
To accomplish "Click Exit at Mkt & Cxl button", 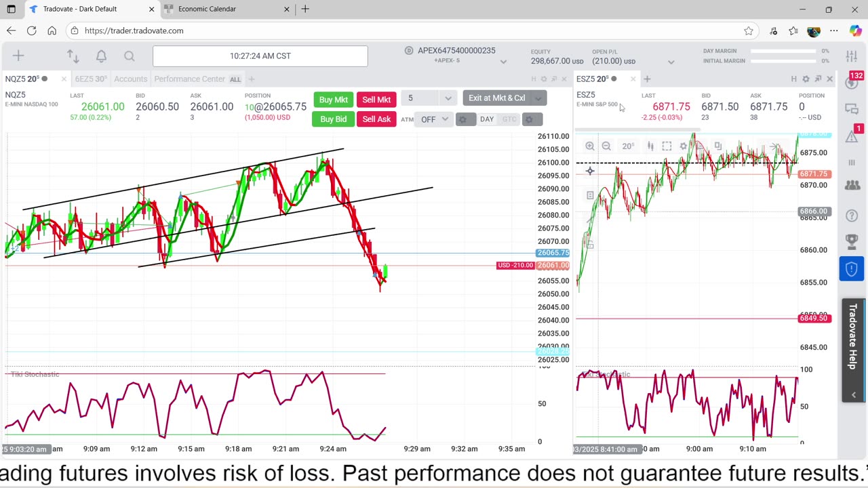I will pyautogui.click(x=497, y=98).
